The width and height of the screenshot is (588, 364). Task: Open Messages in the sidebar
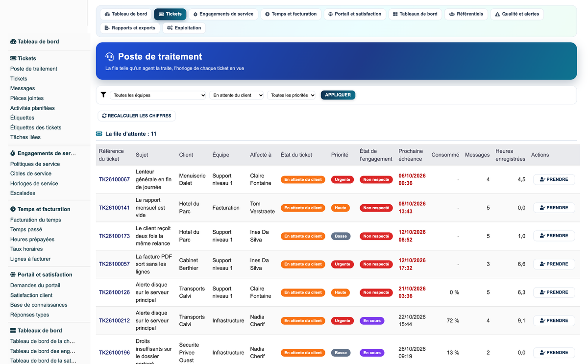pos(23,89)
